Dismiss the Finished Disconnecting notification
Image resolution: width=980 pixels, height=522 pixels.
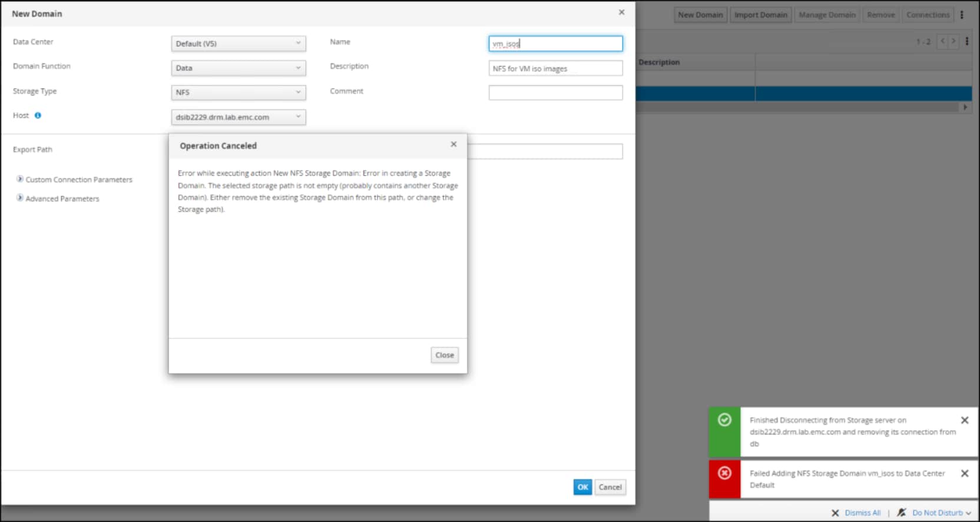(x=965, y=420)
